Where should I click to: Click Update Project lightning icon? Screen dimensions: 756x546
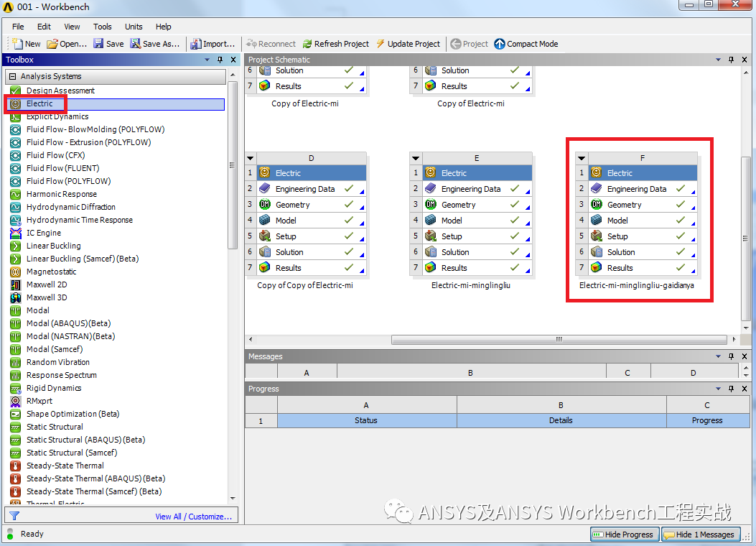tap(381, 44)
